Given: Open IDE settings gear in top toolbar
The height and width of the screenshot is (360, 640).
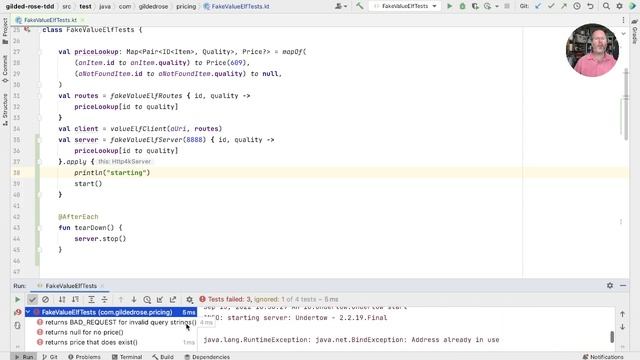Looking at the screenshot, I should pos(619,6).
